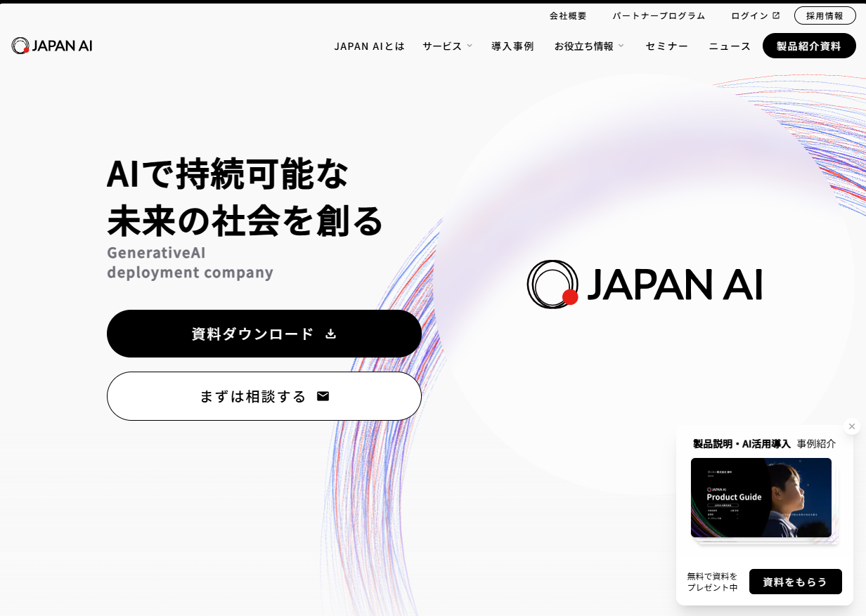Click 採用情報 button
Viewport: 866px width, 616px height.
825,15
